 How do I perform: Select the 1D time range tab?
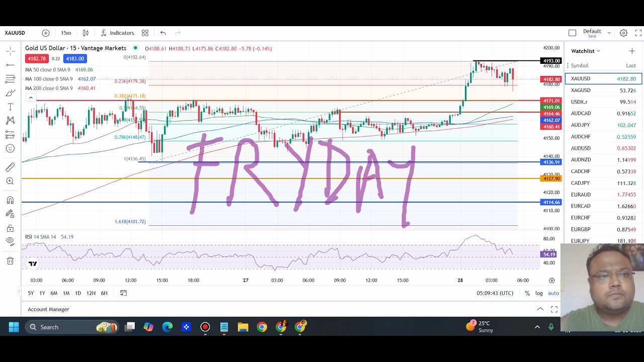click(x=78, y=293)
